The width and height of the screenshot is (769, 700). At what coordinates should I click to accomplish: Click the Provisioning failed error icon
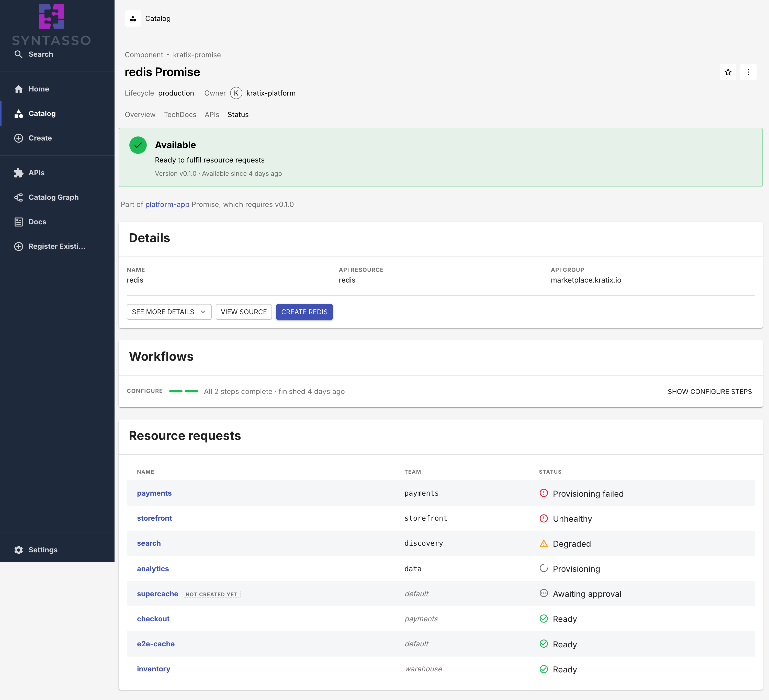point(544,493)
